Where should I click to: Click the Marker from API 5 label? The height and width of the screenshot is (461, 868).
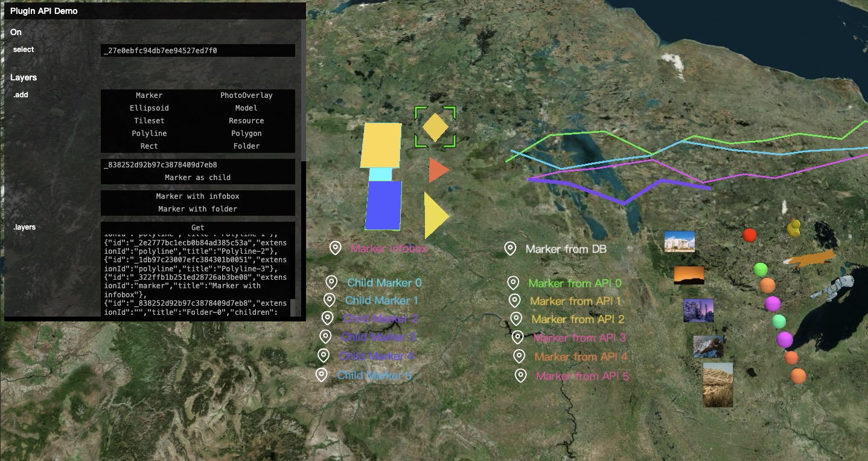point(582,376)
